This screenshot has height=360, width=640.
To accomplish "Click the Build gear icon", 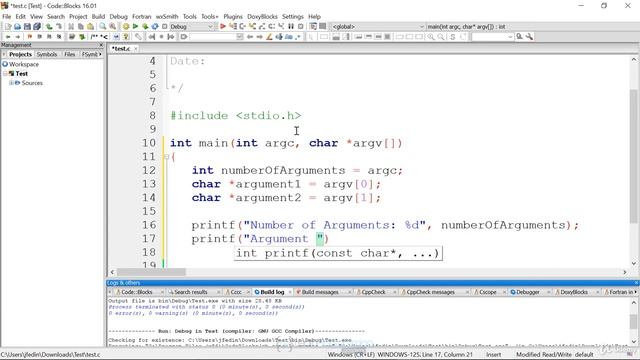I will click(x=126, y=27).
